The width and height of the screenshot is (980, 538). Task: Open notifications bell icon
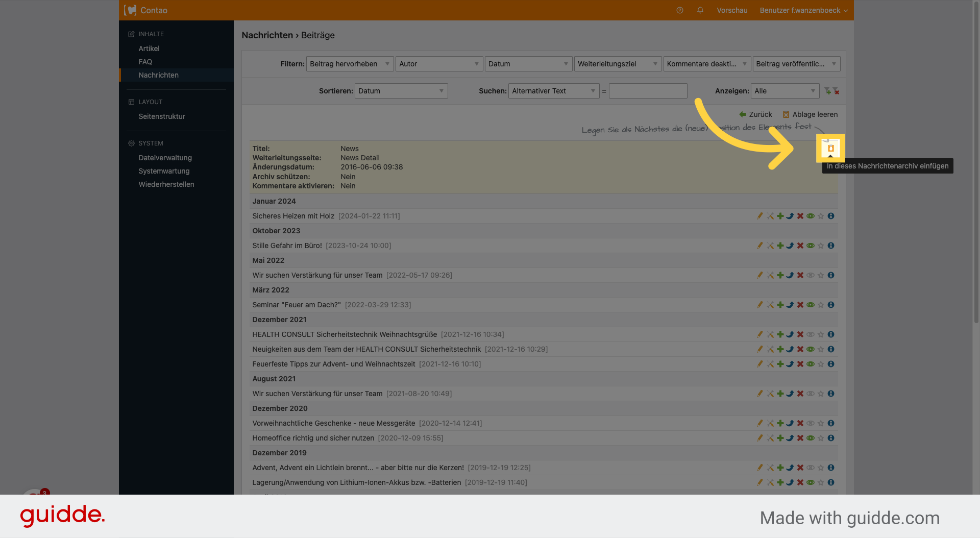[x=700, y=10]
